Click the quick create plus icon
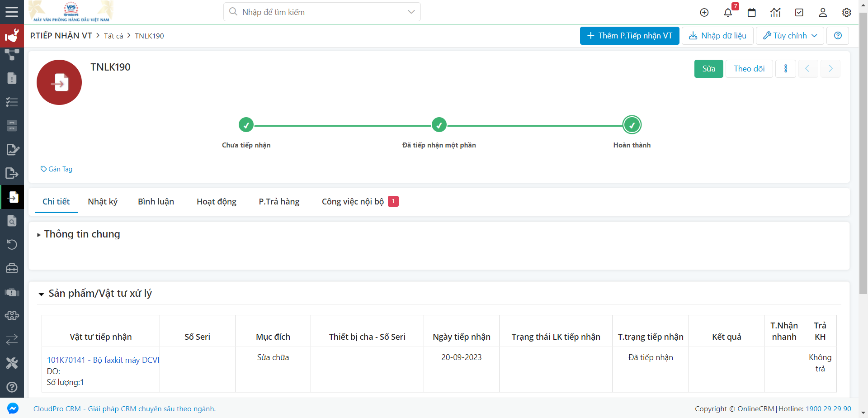The image size is (868, 418). pyautogui.click(x=704, y=13)
